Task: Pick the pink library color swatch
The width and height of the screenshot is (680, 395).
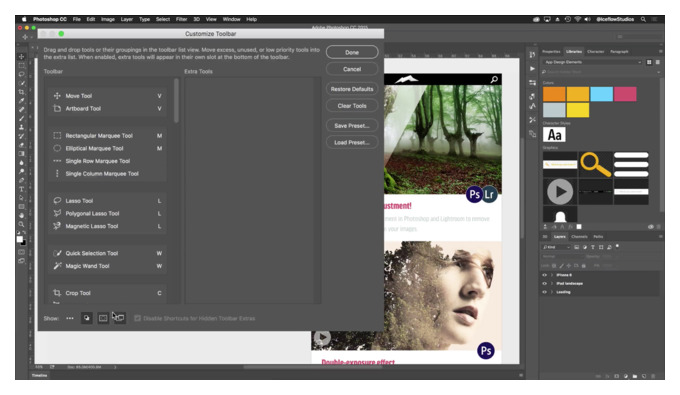Action: (x=625, y=94)
